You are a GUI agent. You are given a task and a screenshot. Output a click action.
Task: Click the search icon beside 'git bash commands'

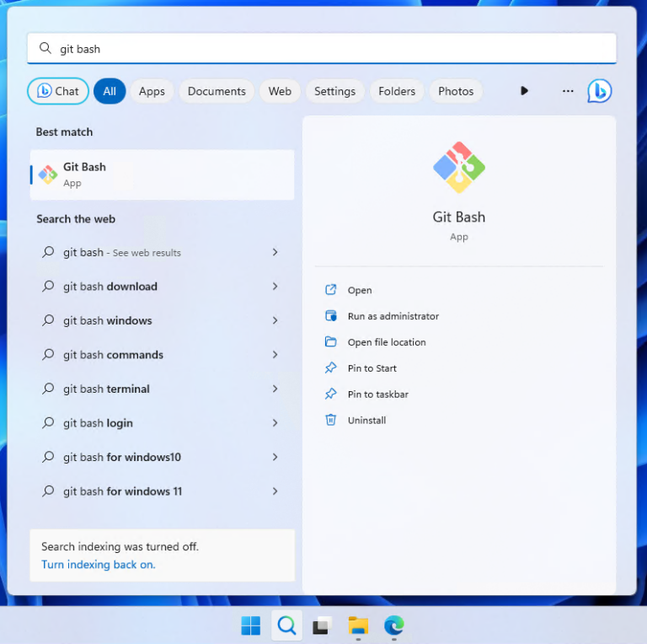[x=48, y=354]
